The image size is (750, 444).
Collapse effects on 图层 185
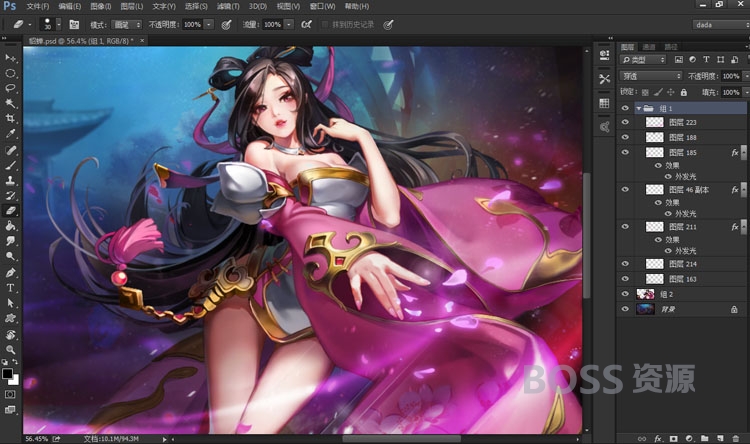[742, 153]
